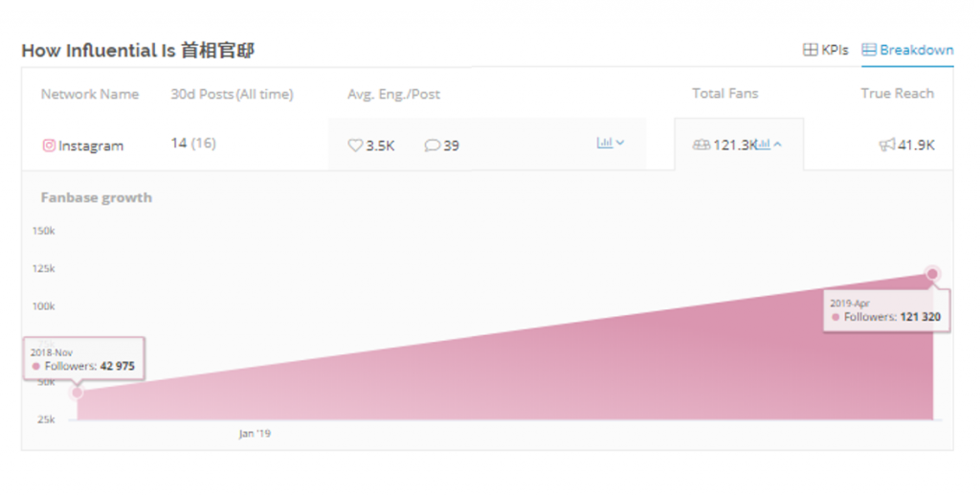Click the Instagram logo icon
This screenshot has width=980, height=496.
(49, 146)
